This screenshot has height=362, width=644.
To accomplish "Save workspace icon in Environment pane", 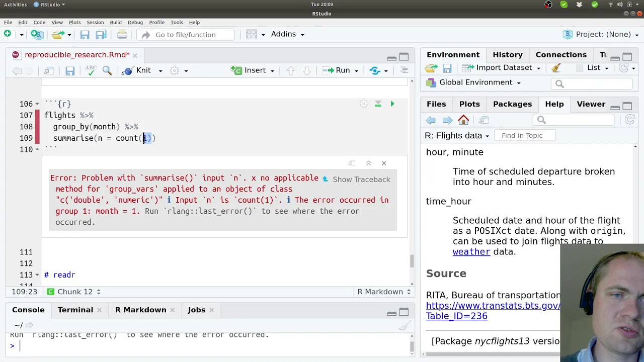I will [x=447, y=68].
